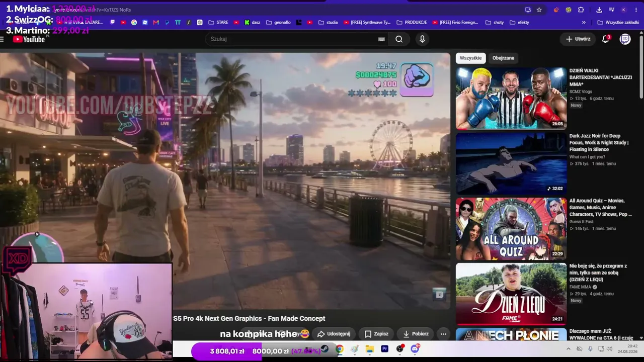Open the browser downloads icon
Viewport: 644px width, 362px height.
coord(599,10)
